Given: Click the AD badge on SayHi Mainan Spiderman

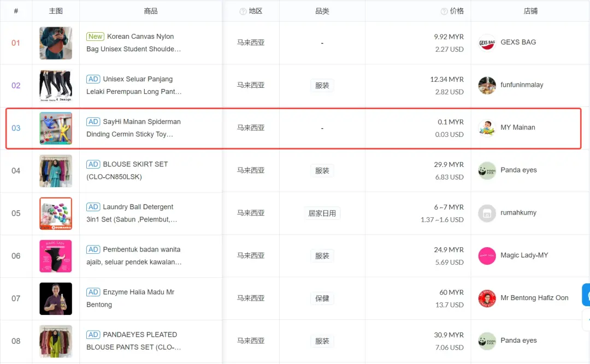Looking at the screenshot, I should click(x=93, y=122).
